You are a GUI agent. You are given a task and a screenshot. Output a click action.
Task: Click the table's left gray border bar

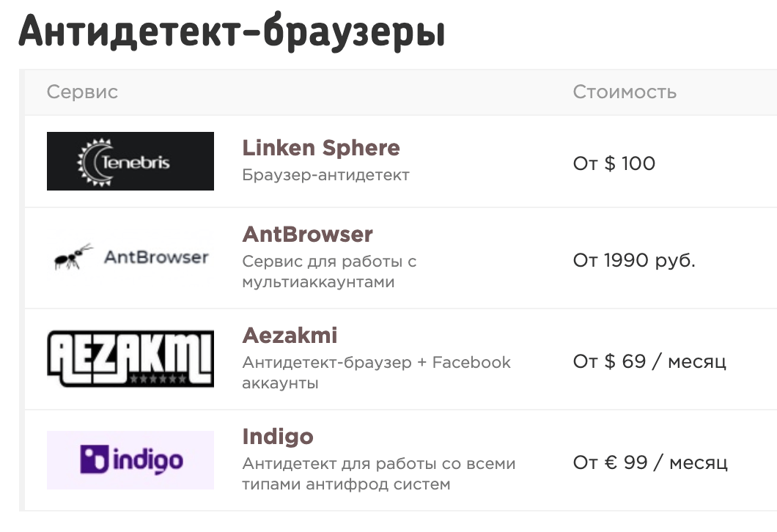(21, 293)
